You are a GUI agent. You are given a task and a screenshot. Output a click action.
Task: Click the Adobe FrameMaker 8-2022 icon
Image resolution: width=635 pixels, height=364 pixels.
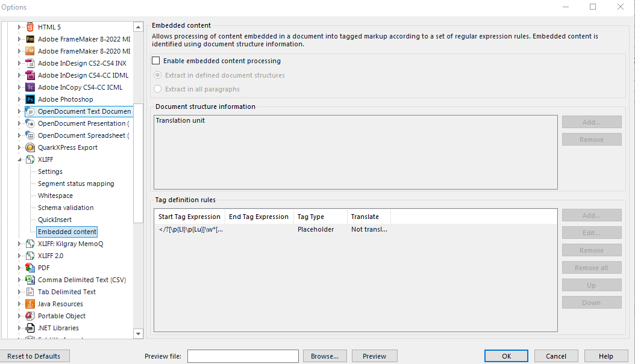30,39
